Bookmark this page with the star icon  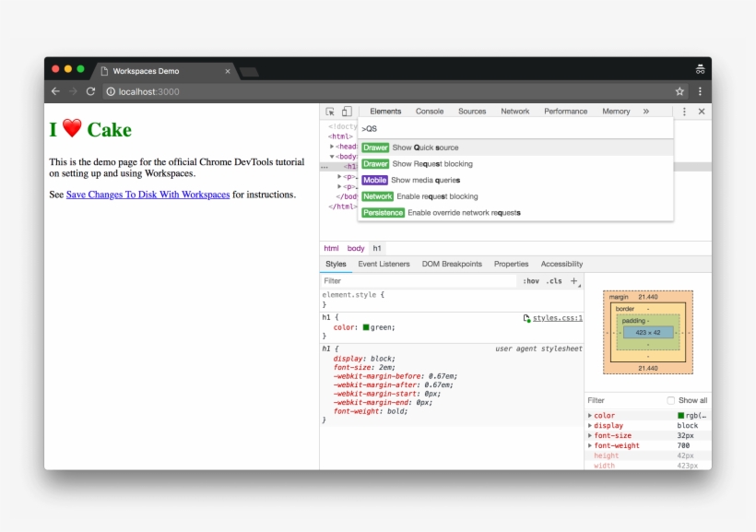(679, 91)
